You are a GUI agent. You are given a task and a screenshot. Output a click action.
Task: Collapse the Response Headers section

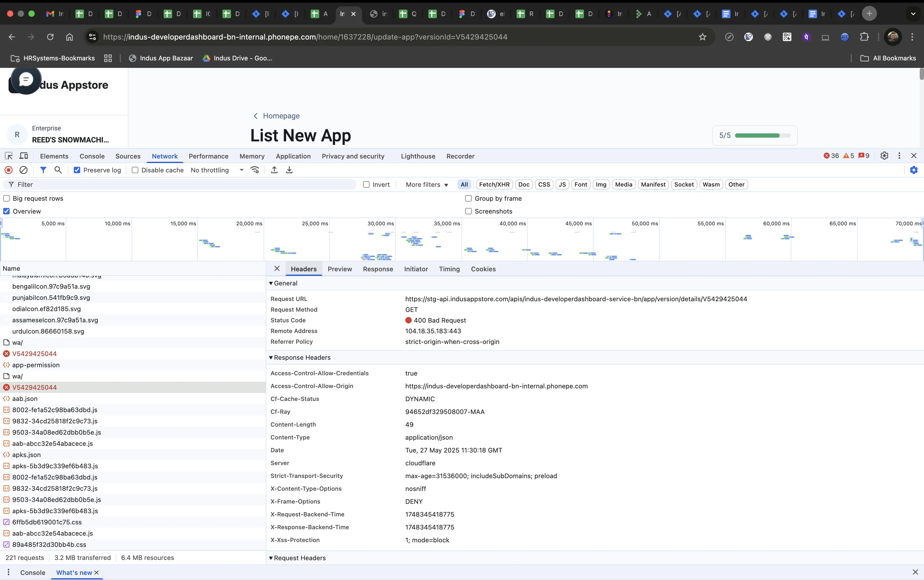(300, 358)
